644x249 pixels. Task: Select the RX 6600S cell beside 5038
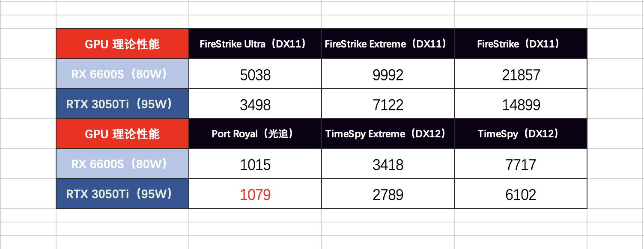[x=122, y=74]
